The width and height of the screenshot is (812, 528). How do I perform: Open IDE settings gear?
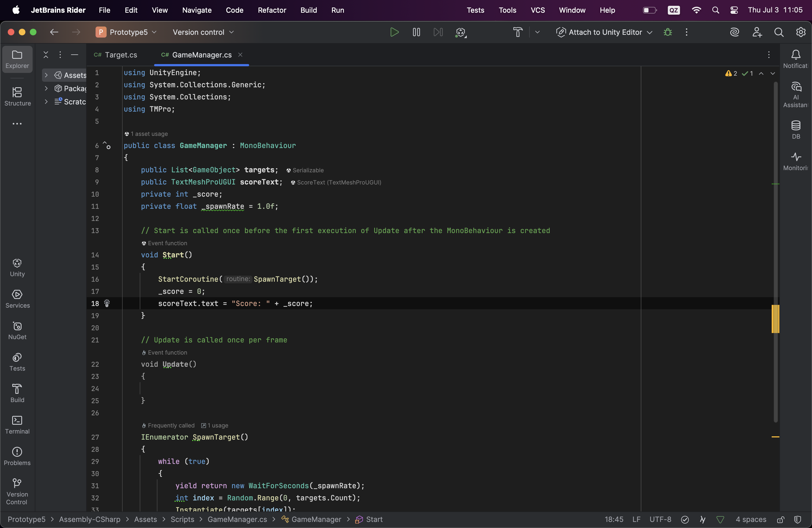(800, 32)
